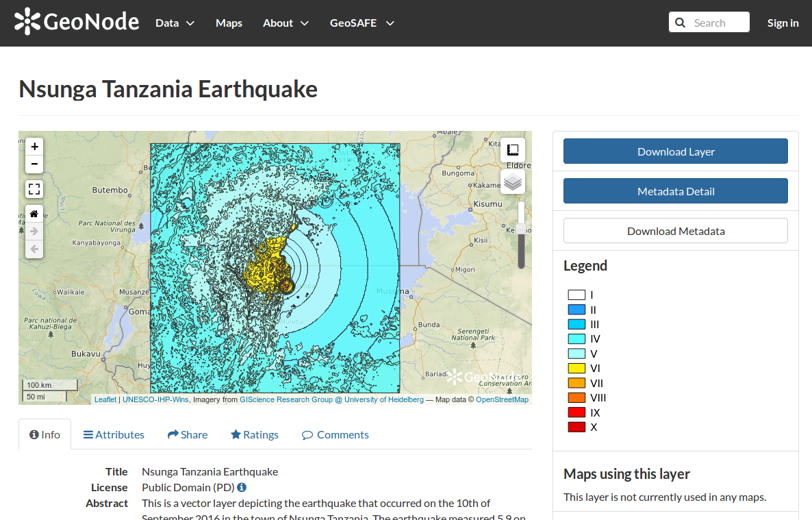Image resolution: width=812 pixels, height=520 pixels.
Task: Open the GeoSAFE dropdown menu
Action: point(361,23)
